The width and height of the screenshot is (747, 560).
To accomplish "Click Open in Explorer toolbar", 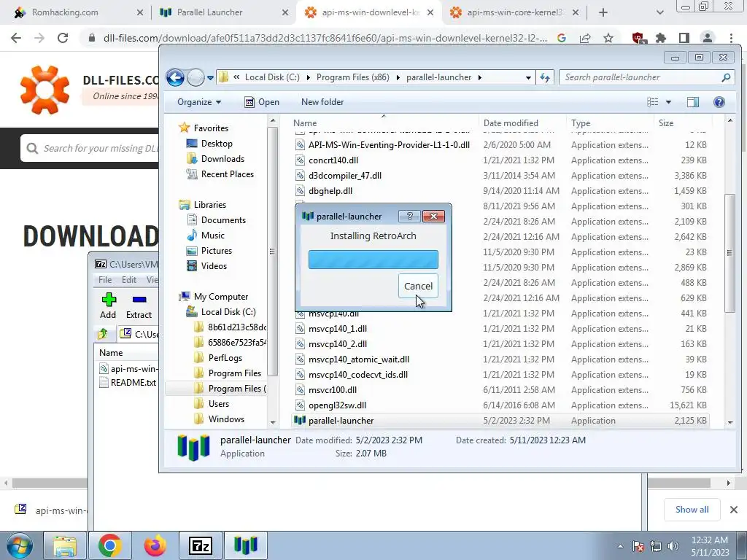I will coord(262,102).
